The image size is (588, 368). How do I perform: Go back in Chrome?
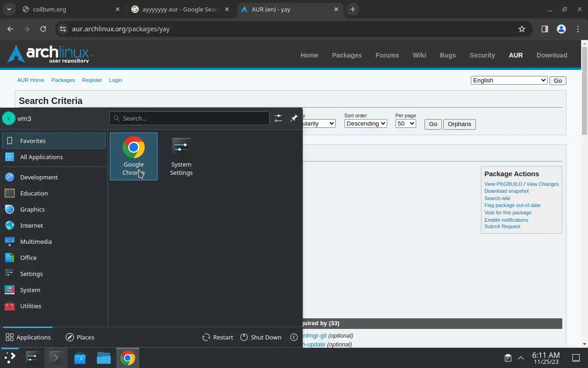[x=10, y=29]
